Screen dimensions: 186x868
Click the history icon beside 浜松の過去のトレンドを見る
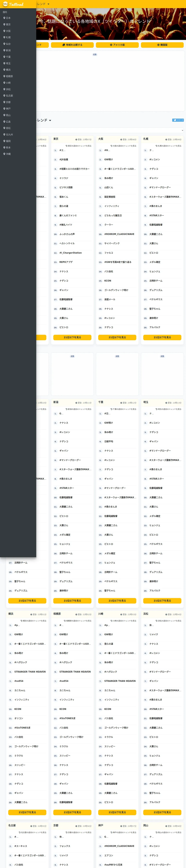pyautogui.click(x=157, y=621)
